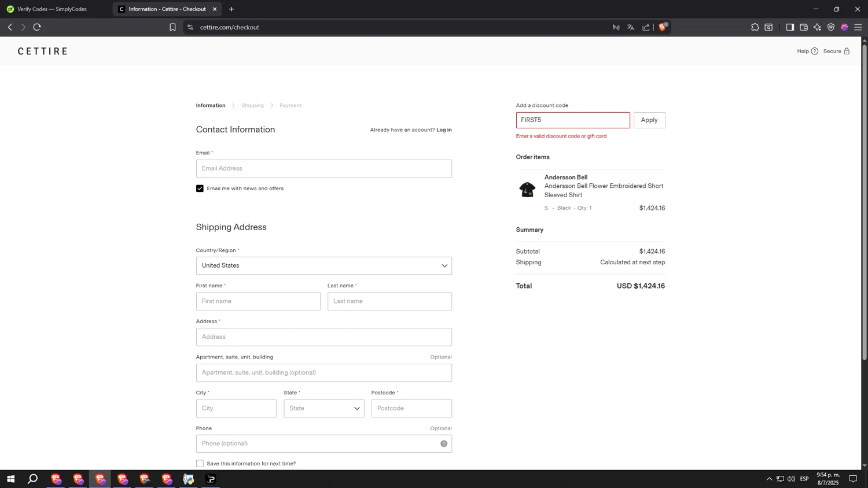
Task: Click the translate page icon
Action: (x=631, y=27)
